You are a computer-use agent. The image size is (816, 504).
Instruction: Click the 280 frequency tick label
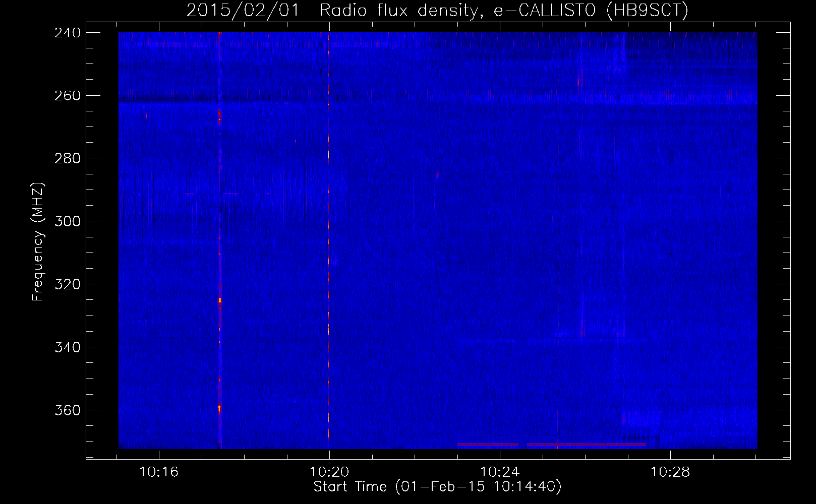[x=68, y=159]
